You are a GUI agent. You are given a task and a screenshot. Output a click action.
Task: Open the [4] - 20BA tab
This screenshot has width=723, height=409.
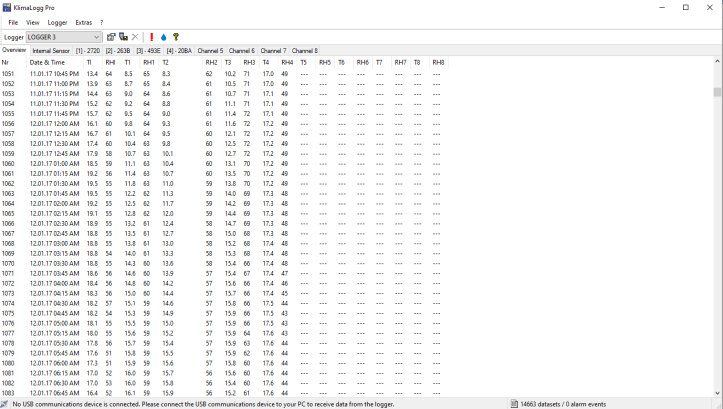pos(179,50)
